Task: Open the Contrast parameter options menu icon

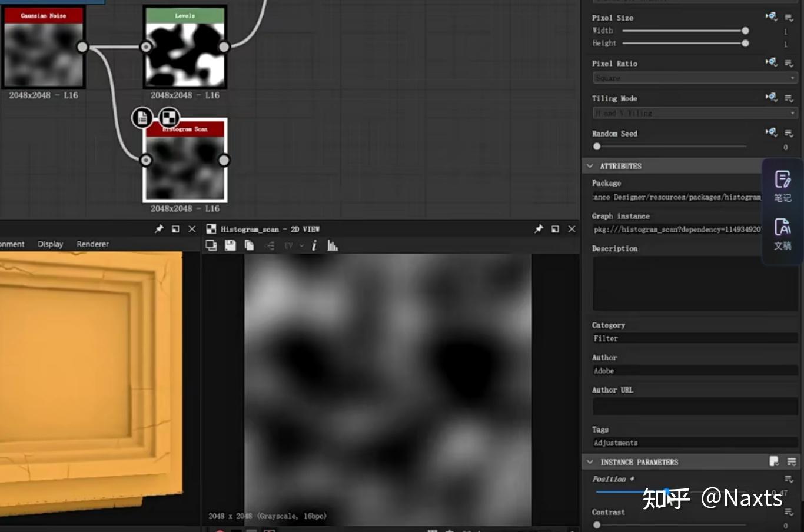Action: (x=789, y=513)
